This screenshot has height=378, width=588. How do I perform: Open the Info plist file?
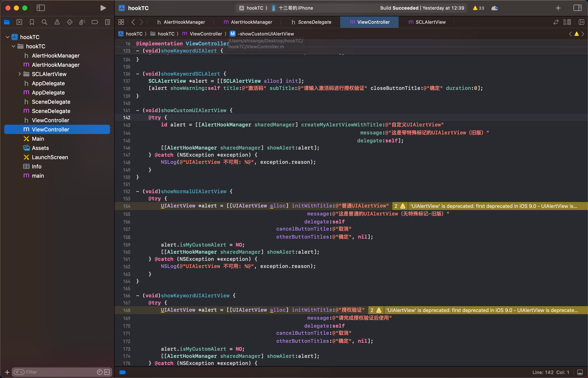pyautogui.click(x=57, y=166)
